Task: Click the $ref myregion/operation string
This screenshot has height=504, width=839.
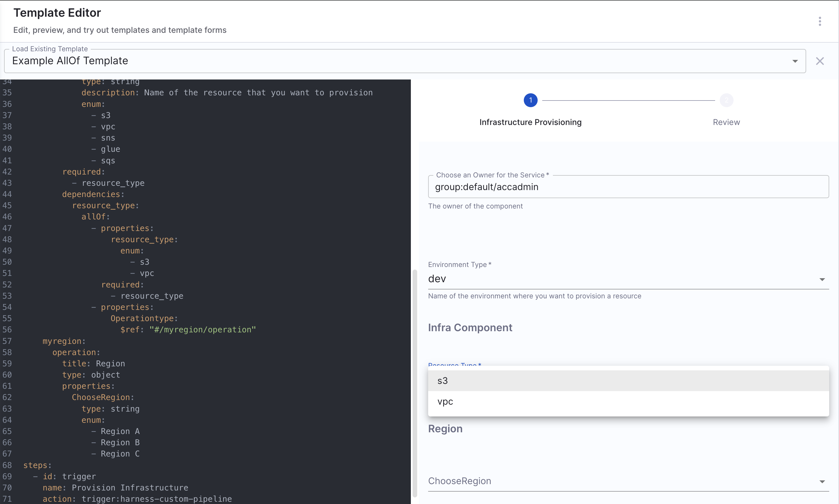Action: click(x=203, y=330)
